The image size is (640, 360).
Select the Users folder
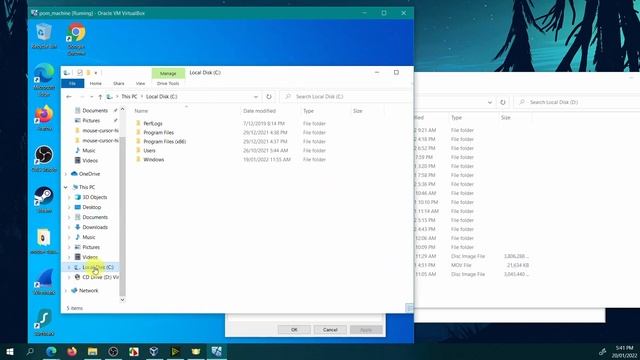149,150
